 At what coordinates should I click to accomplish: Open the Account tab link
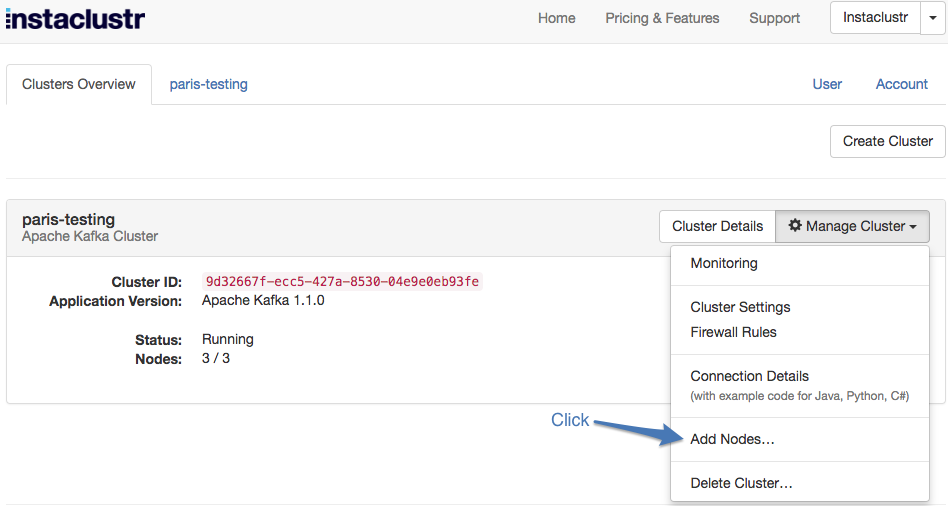[901, 84]
